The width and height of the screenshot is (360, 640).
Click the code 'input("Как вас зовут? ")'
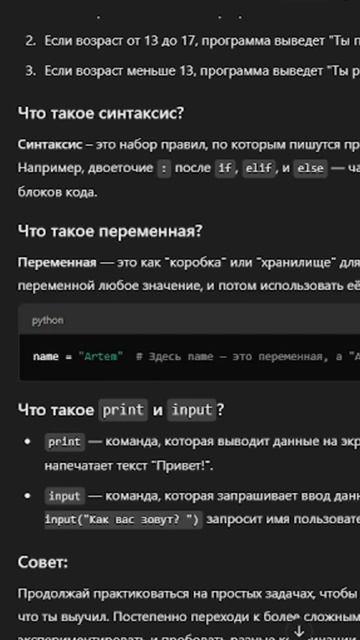(123, 520)
